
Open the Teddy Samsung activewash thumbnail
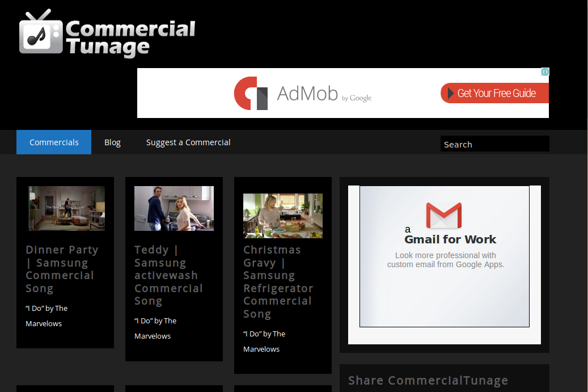pyautogui.click(x=174, y=208)
